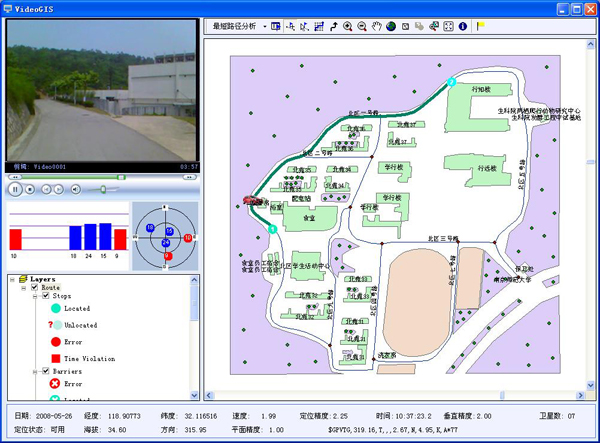
Task: Click the teal Located stop symbol
Action: 56,308
